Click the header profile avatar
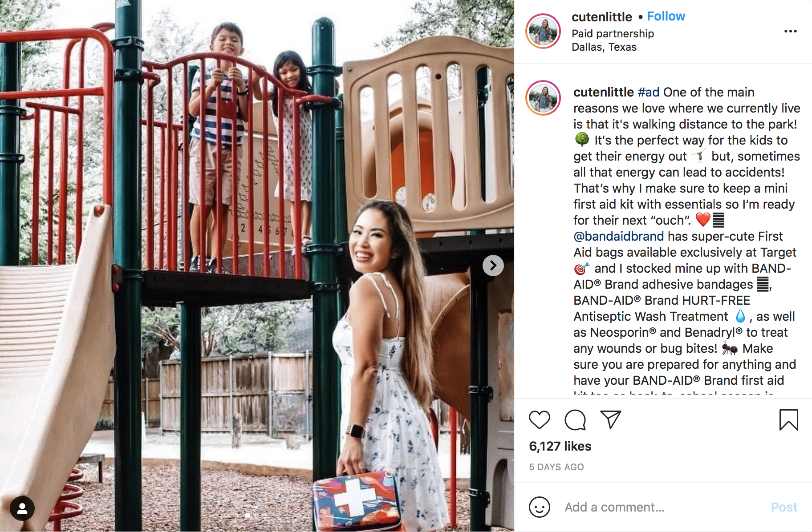The image size is (812, 532). coord(543,31)
